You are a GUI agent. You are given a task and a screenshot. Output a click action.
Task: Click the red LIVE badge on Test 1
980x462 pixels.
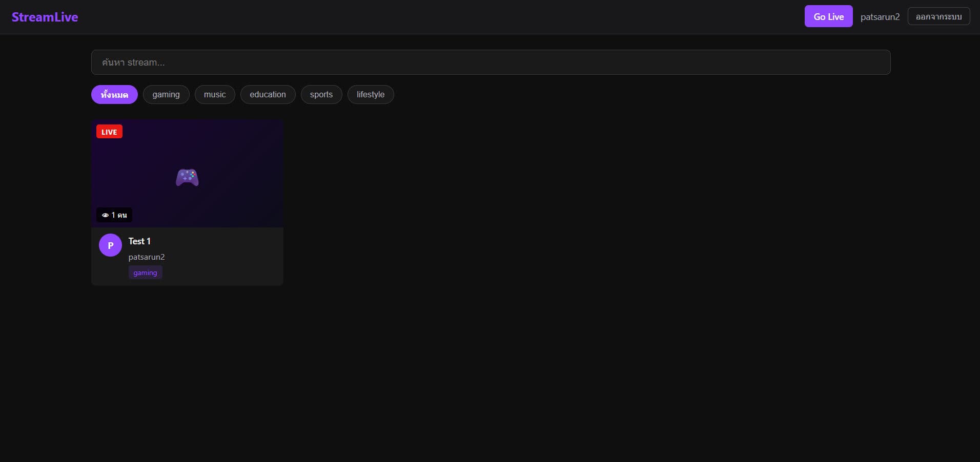point(109,132)
